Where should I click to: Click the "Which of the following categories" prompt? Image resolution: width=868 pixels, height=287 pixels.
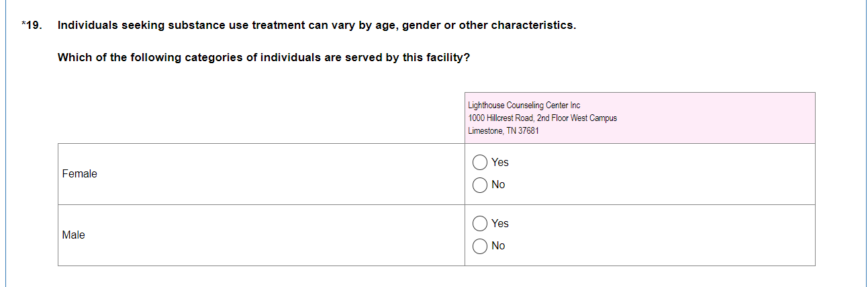(x=263, y=58)
